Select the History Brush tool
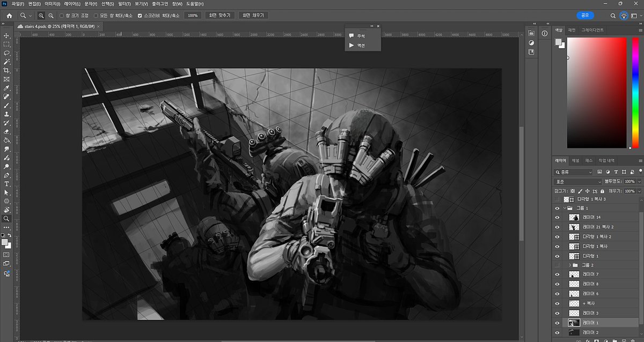 [6, 123]
